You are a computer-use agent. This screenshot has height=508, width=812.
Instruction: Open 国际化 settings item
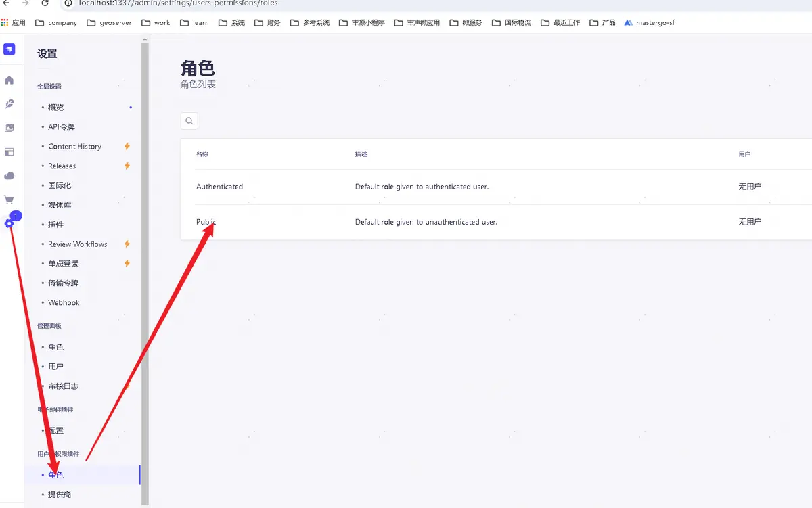60,185
